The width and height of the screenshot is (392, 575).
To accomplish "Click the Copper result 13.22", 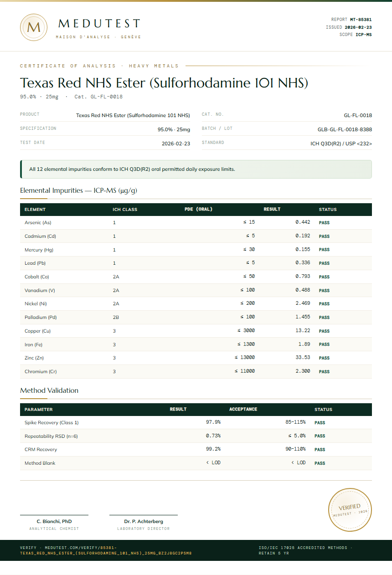I will coord(303,331).
